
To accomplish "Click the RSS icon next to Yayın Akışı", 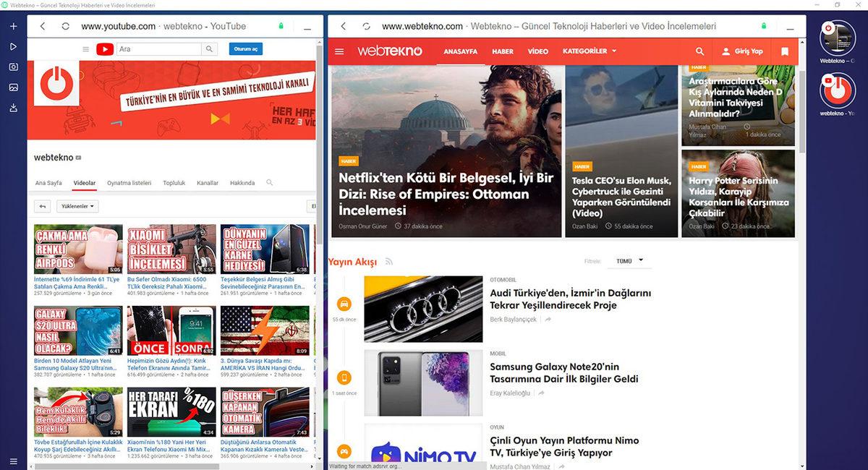I will coord(390,262).
